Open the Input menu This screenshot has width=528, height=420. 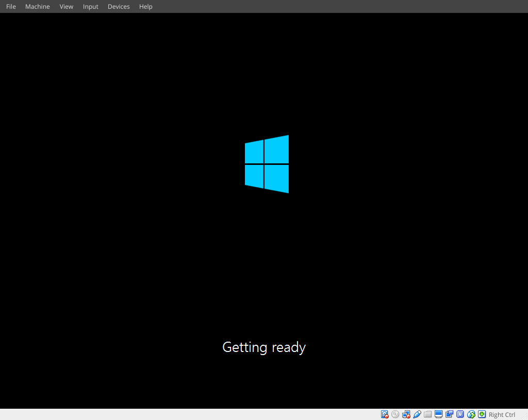tap(91, 6)
